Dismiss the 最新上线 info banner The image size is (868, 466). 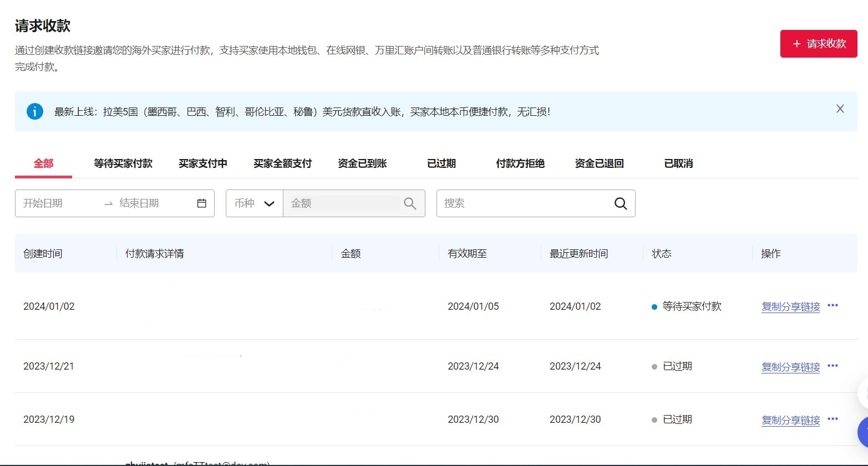coord(840,109)
